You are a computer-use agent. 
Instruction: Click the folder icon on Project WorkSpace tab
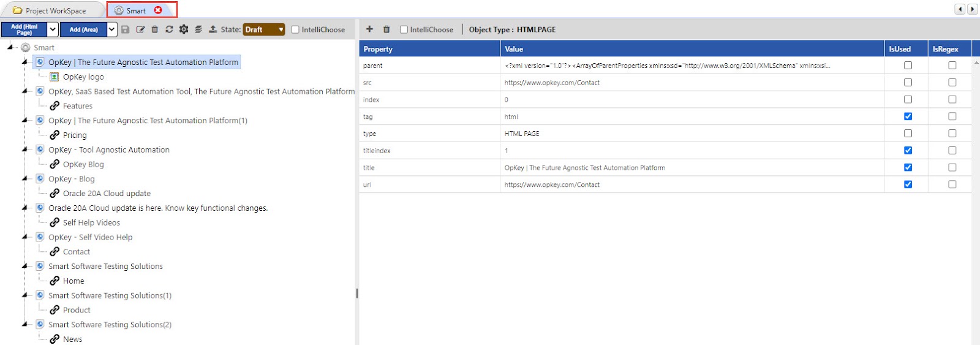click(17, 10)
